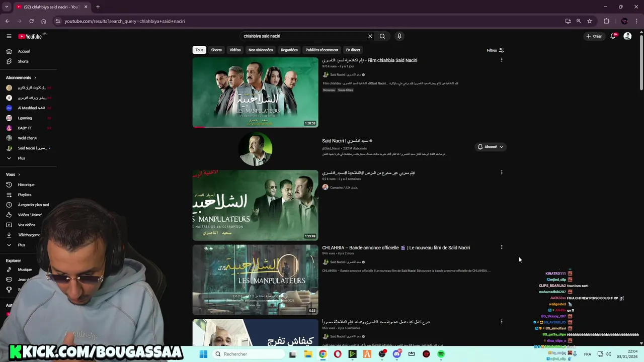Open Musique in the Explorer section
The image size is (644, 362).
[x=25, y=269]
